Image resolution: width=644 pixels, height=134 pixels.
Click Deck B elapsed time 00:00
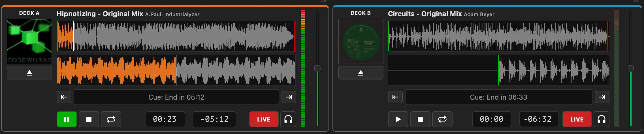coord(492,119)
